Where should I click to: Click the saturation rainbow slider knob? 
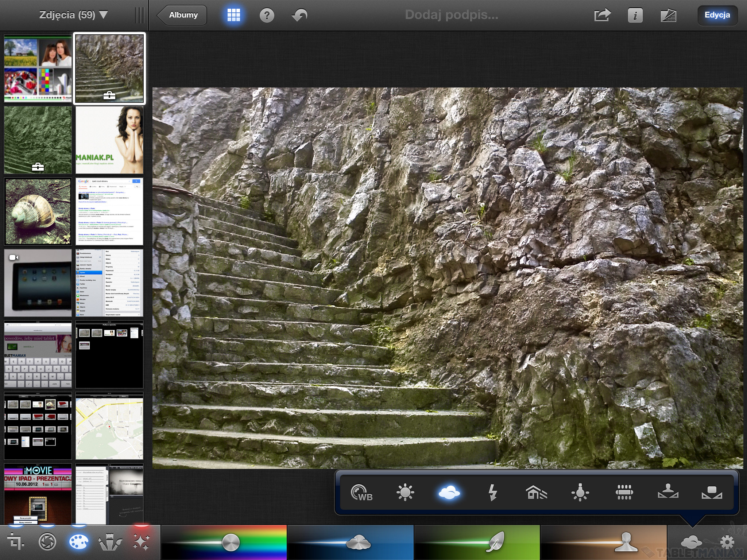point(231,542)
